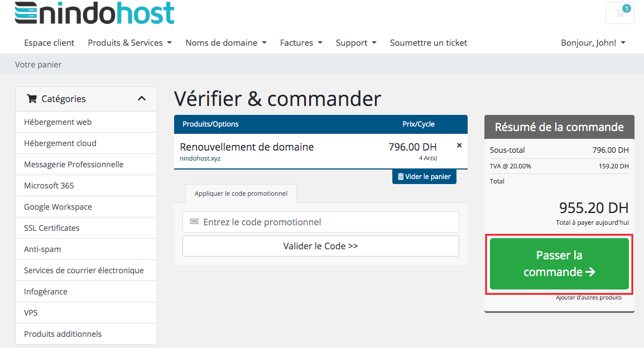Click the Résumé de la commande heading
This screenshot has width=644, height=348.
point(559,127)
